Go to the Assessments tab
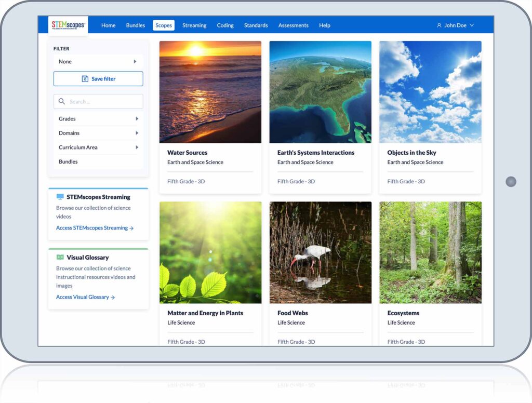This screenshot has height=403, width=532. click(x=293, y=25)
